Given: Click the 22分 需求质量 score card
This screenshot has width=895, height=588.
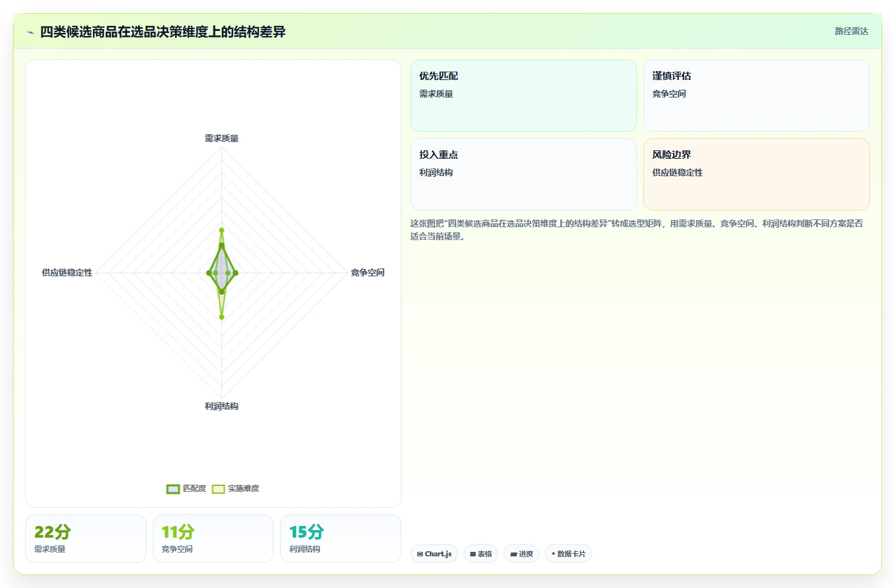Looking at the screenshot, I should coord(86,539).
